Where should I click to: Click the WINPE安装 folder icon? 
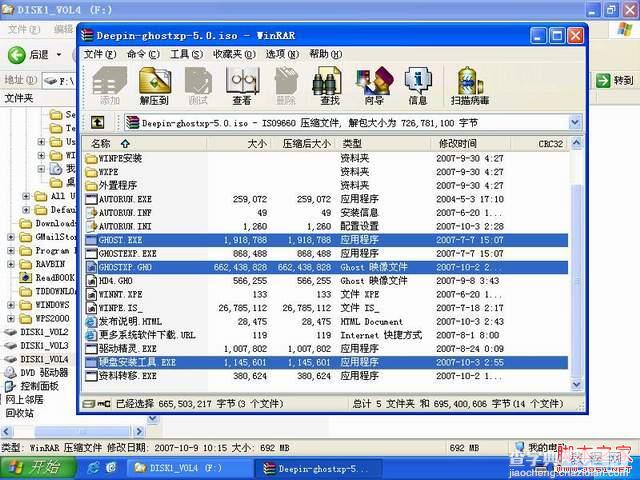click(91, 158)
